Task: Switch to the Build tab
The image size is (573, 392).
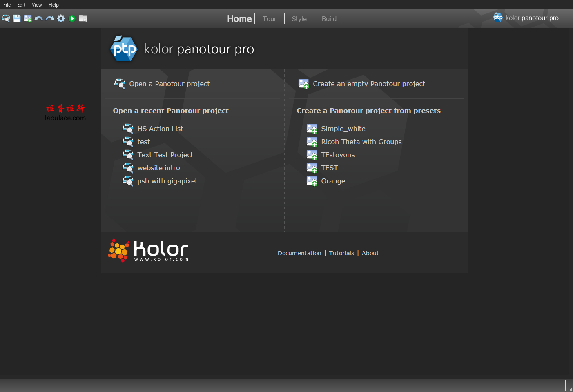Action: tap(329, 19)
